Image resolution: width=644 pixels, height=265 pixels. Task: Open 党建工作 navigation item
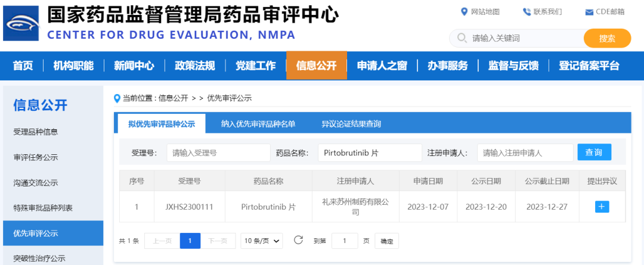[x=255, y=66]
